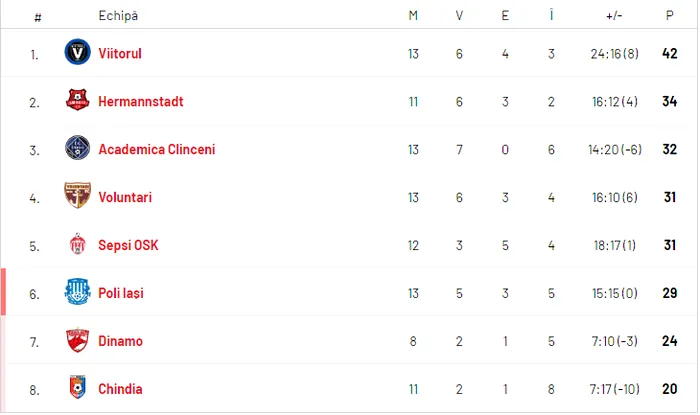
Task: Open the Chindia team name link
Action: pyautogui.click(x=120, y=389)
